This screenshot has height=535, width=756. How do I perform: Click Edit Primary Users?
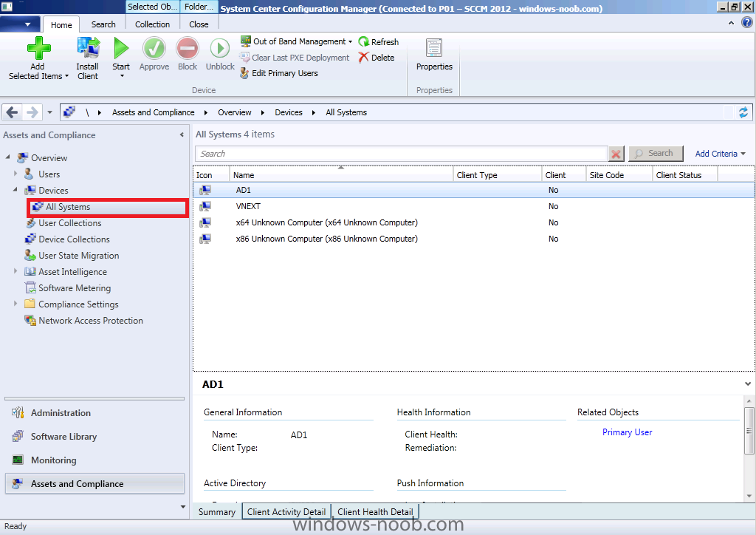[279, 73]
